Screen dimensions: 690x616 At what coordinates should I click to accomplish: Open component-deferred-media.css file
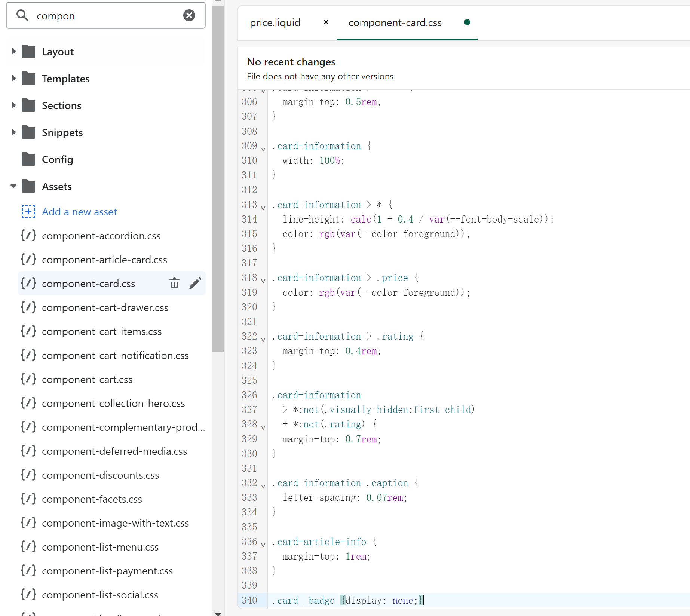114,451
